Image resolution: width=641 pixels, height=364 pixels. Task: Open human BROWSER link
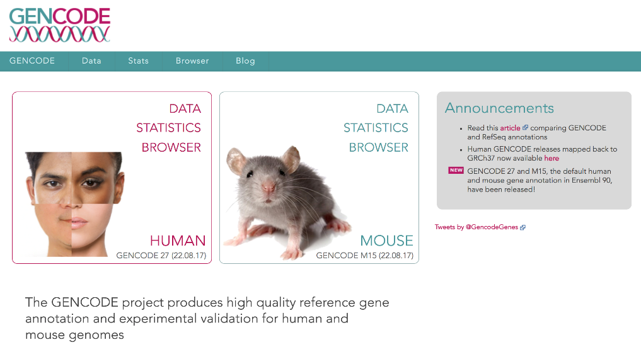(171, 147)
